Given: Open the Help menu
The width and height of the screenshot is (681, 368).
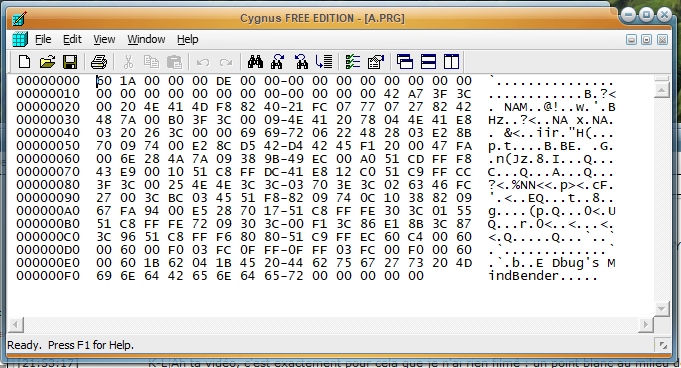Looking at the screenshot, I should point(188,39).
